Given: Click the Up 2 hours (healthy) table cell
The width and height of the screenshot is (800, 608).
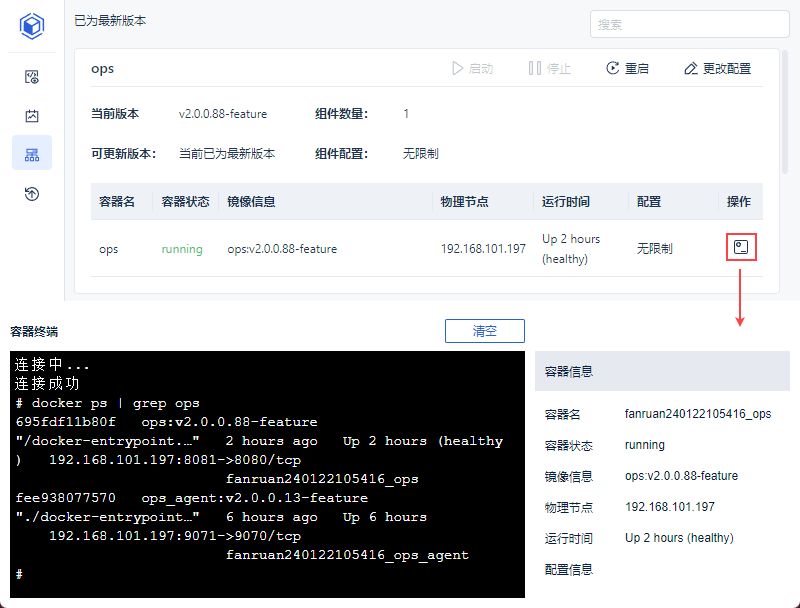Looking at the screenshot, I should click(571, 249).
